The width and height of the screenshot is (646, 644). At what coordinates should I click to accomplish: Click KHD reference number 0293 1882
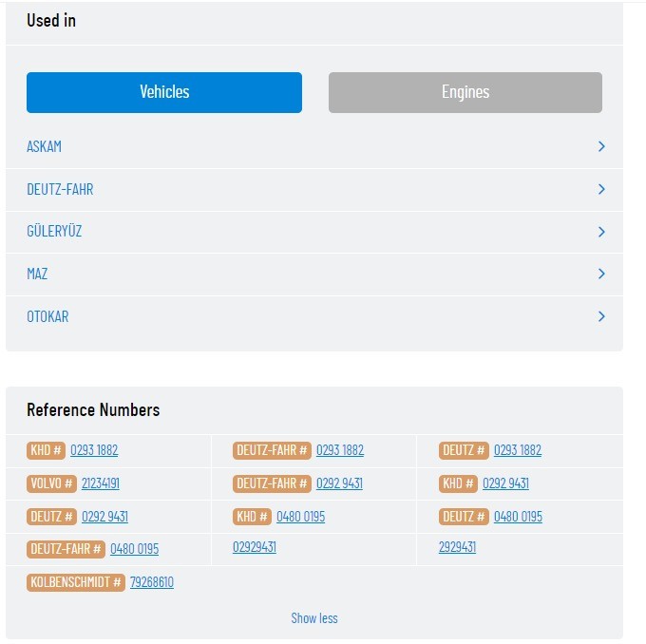[94, 450]
